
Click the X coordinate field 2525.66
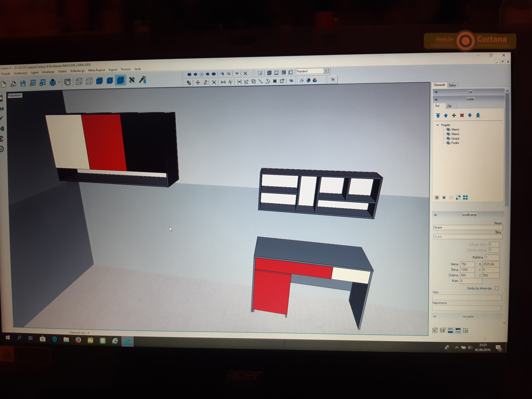click(491, 264)
